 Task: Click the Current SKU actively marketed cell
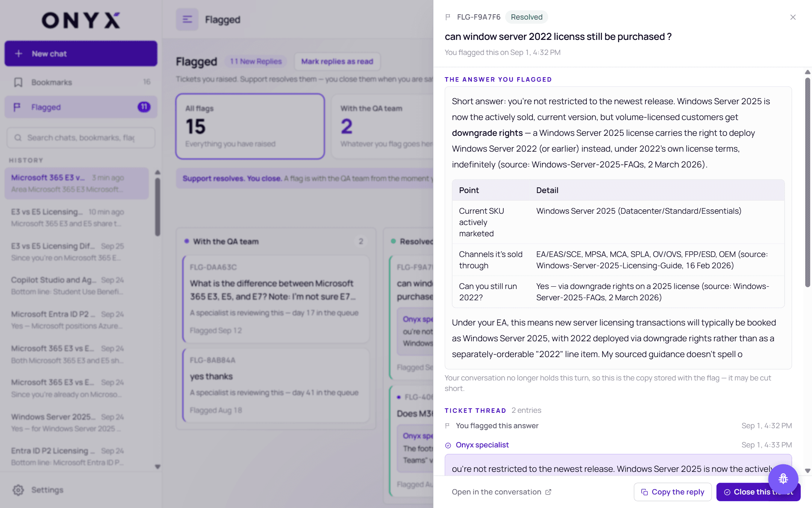[x=491, y=222]
